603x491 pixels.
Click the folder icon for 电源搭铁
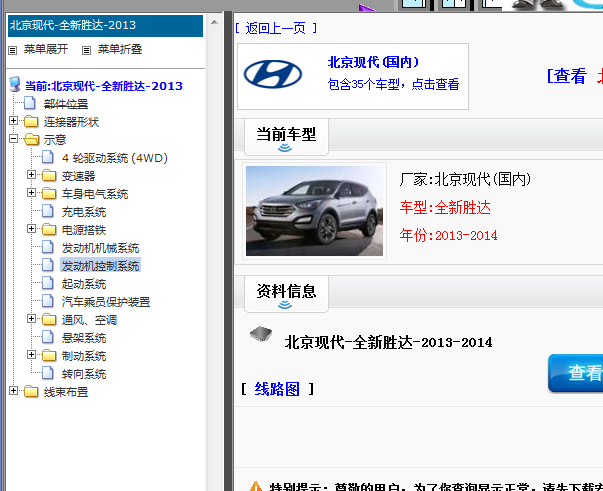click(49, 230)
